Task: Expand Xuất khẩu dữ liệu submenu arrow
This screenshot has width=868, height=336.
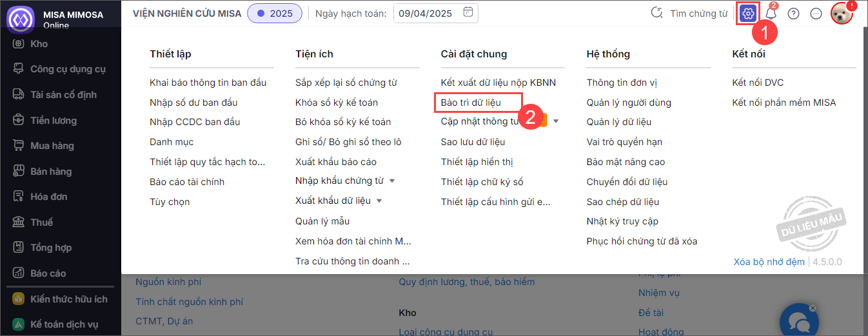Action: click(379, 201)
